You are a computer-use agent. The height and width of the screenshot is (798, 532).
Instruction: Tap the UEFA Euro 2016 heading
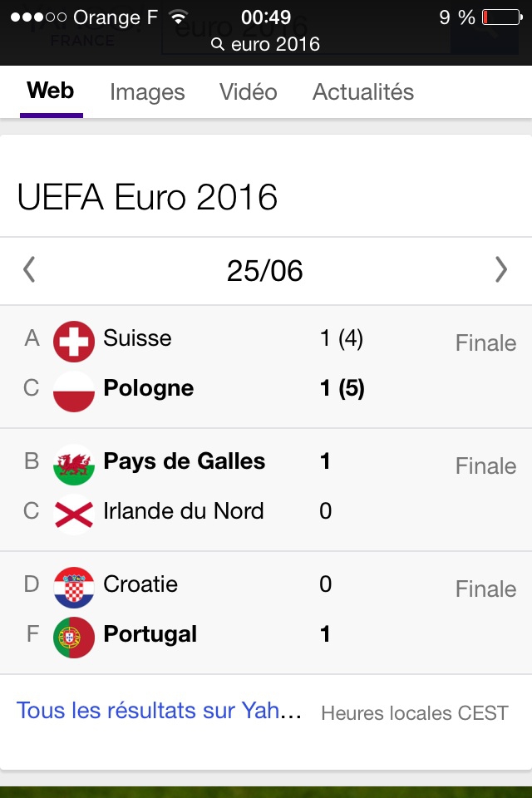[147, 198]
